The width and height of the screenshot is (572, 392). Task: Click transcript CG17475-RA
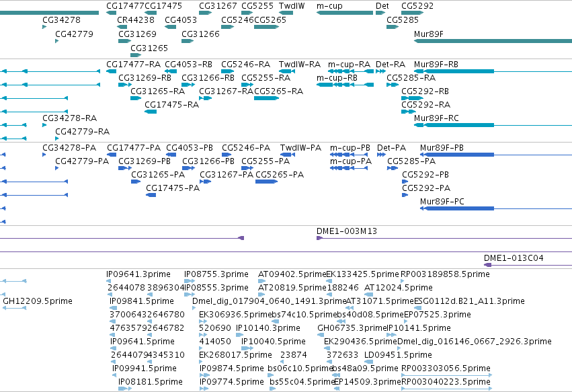[x=172, y=105]
